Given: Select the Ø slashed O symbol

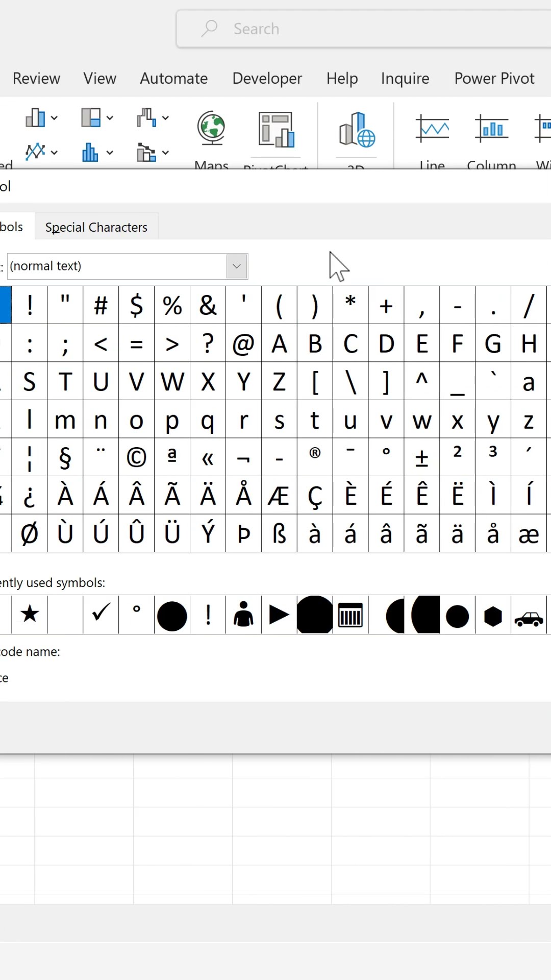Looking at the screenshot, I should click(30, 533).
